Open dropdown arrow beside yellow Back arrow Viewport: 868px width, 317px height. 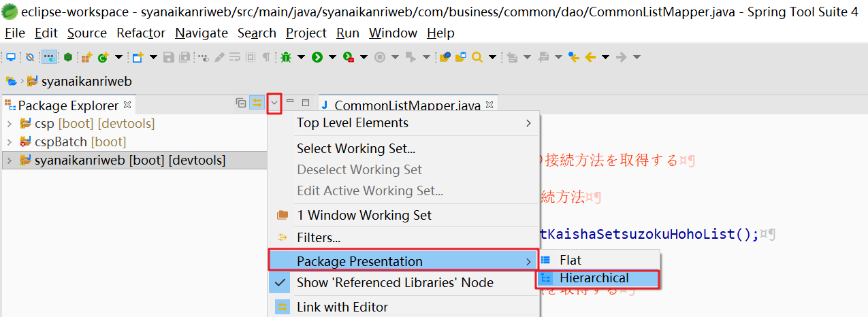tap(605, 57)
